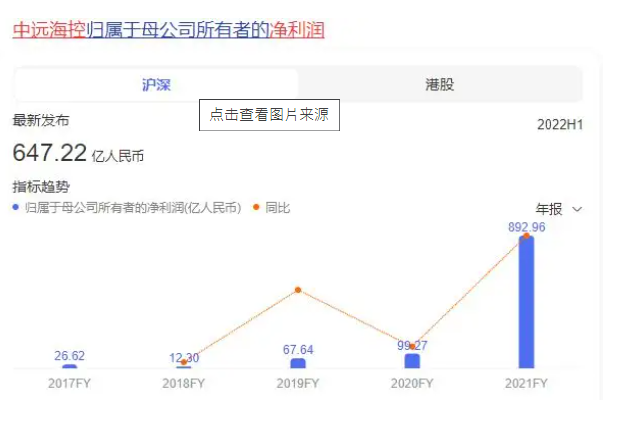622x440 pixels.
Task: Open the 年报 dropdown
Action: [x=559, y=209]
